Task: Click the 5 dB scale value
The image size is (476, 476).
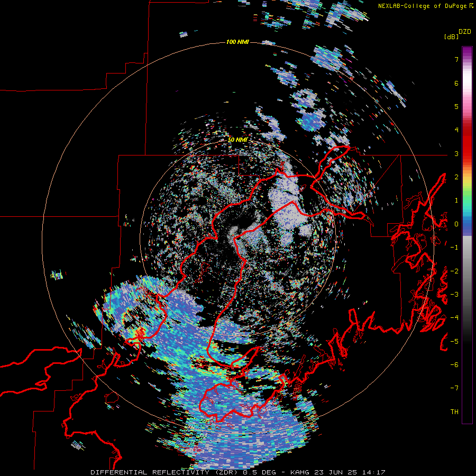Action: coord(456,106)
